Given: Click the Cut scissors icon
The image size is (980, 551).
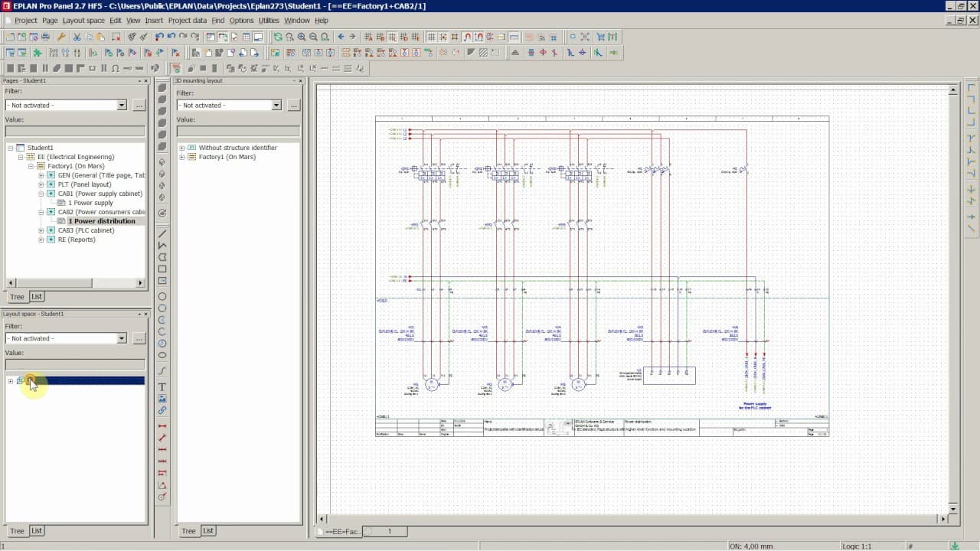Looking at the screenshot, I should 77,36.
